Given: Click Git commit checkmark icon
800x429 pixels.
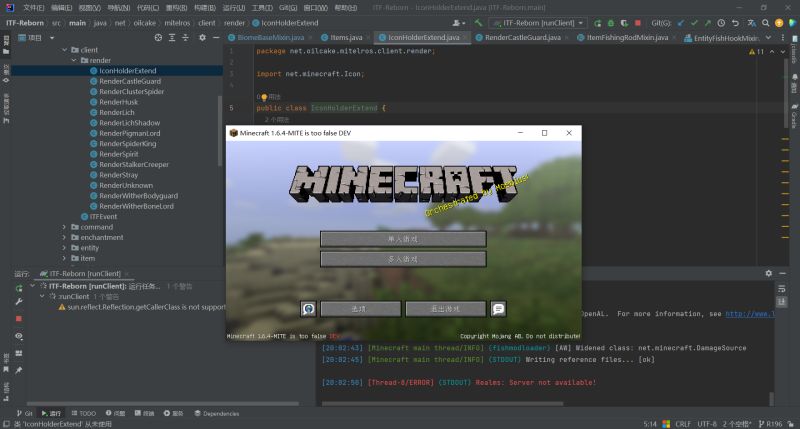Looking at the screenshot, I should (694, 23).
